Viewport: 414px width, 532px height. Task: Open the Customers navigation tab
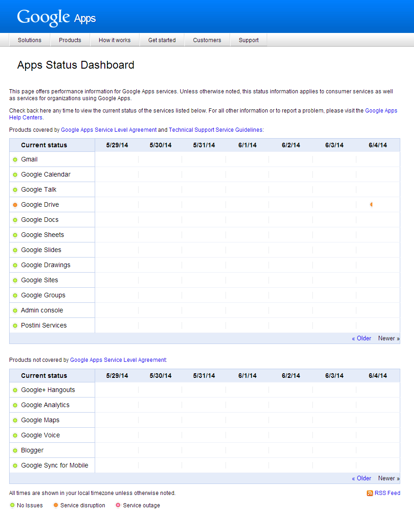click(x=207, y=40)
